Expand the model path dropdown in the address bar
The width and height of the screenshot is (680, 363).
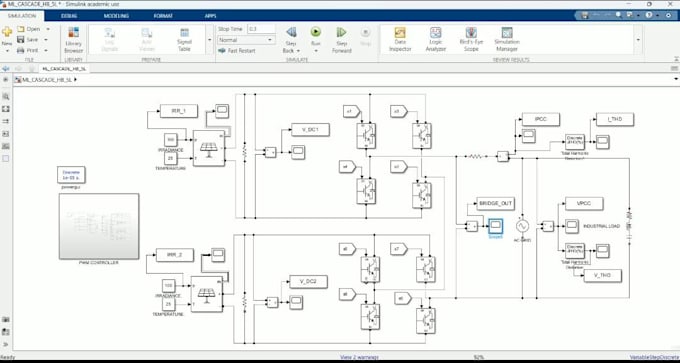tap(676, 80)
